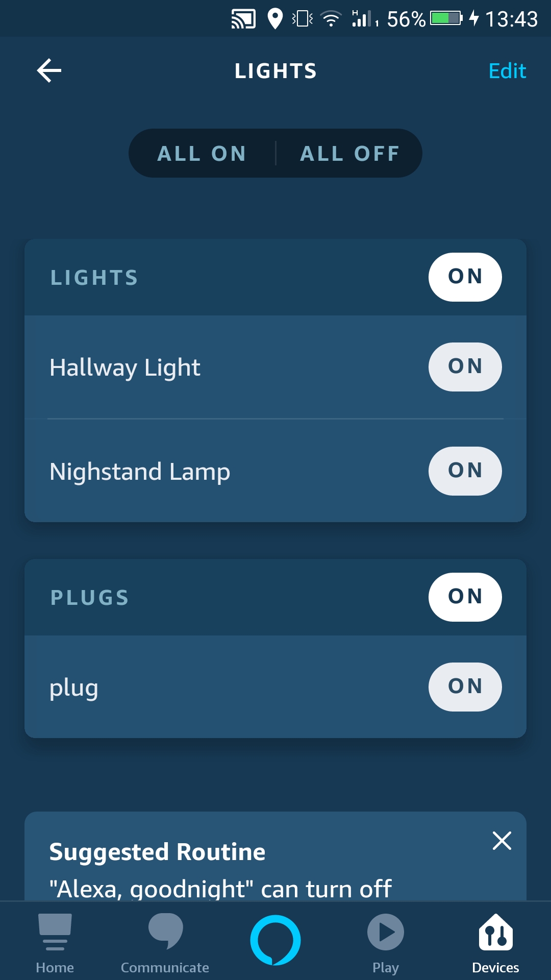Toggle the Plugs group ON switch
The height and width of the screenshot is (980, 551).
[465, 597]
